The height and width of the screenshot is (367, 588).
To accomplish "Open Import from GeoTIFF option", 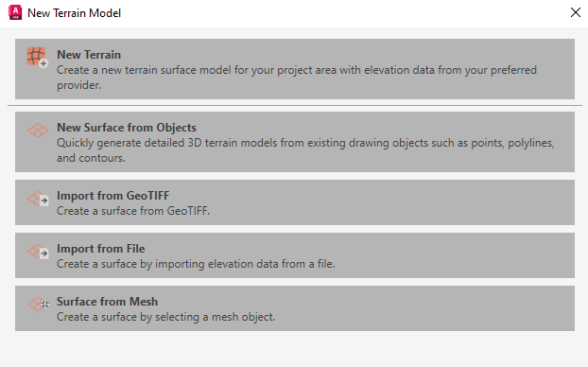I will [x=295, y=202].
